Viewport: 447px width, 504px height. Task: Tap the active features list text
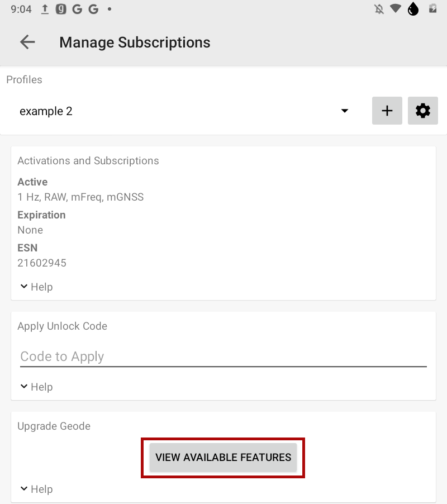pyautogui.click(x=80, y=197)
